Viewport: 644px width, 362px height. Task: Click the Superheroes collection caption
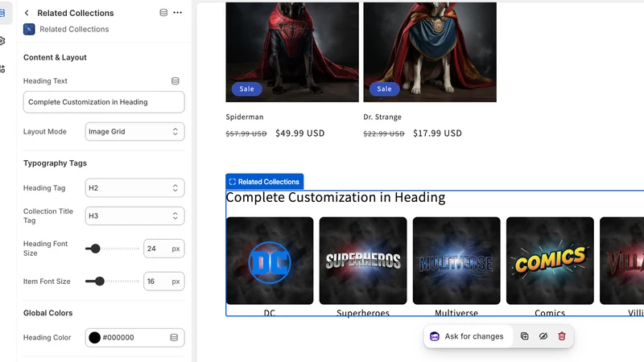(x=363, y=313)
